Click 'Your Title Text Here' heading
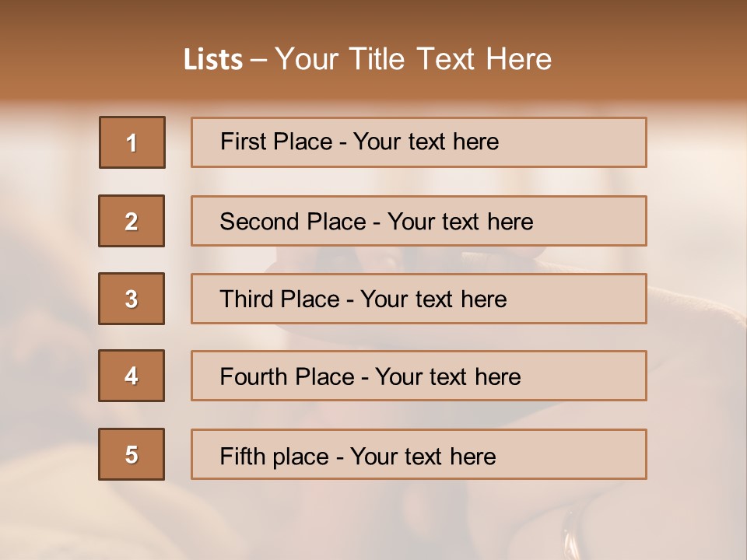 (x=413, y=59)
